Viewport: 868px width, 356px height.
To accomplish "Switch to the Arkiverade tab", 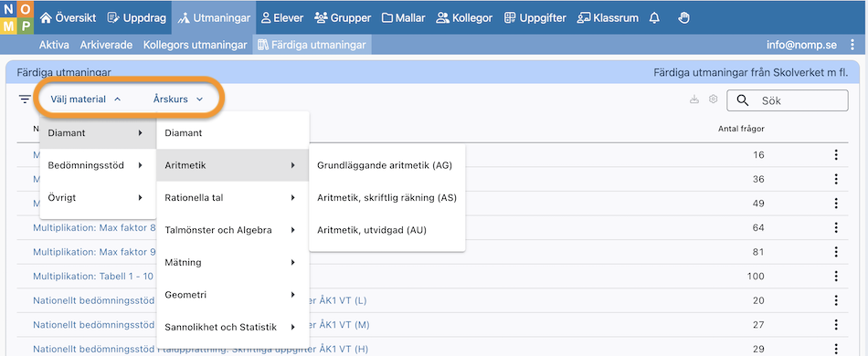I will [106, 45].
